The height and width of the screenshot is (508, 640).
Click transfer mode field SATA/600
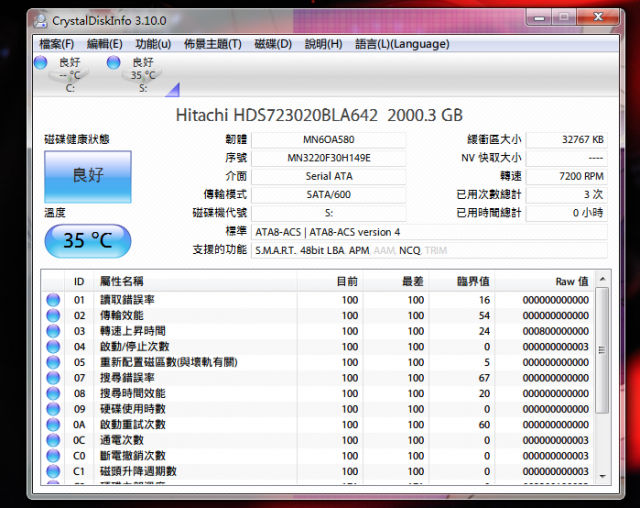pyautogui.click(x=329, y=195)
